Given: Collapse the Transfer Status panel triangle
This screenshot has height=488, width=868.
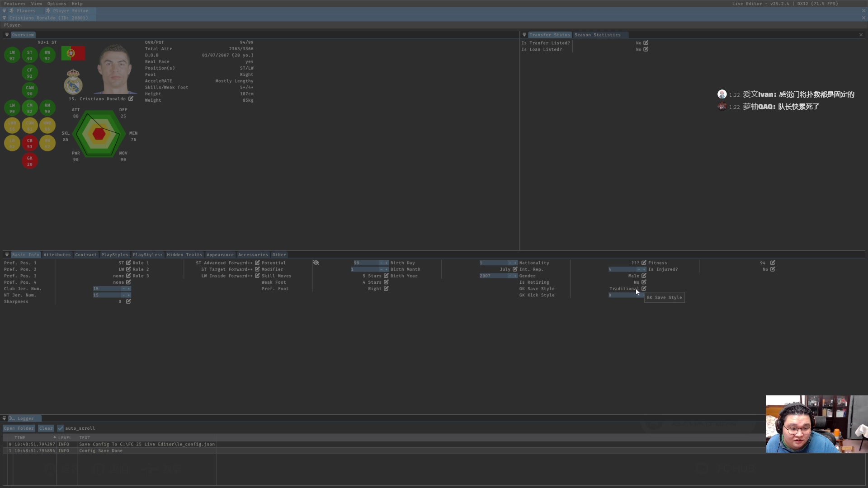Looking at the screenshot, I should (x=524, y=35).
